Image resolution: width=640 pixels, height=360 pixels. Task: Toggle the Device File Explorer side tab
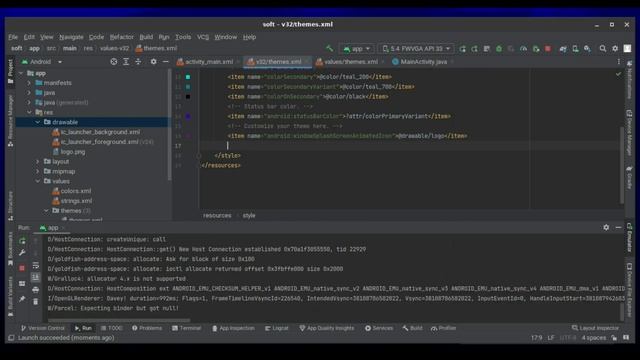[629, 289]
